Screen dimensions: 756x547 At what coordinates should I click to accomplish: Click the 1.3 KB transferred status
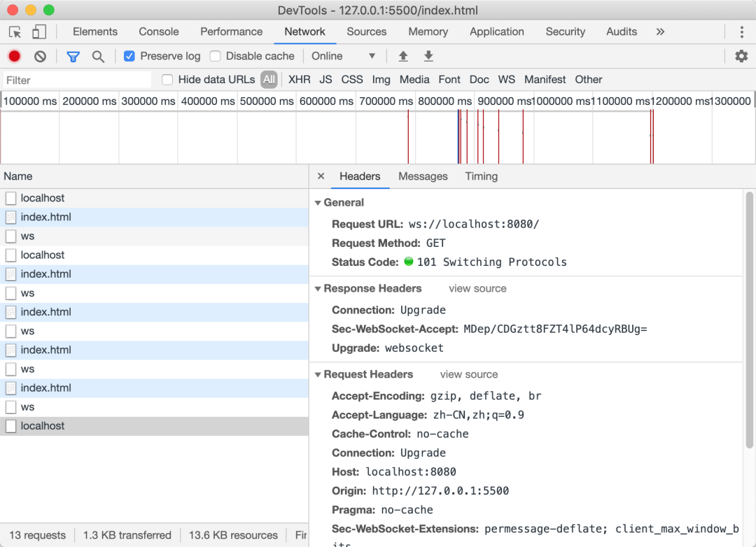pyautogui.click(x=127, y=535)
